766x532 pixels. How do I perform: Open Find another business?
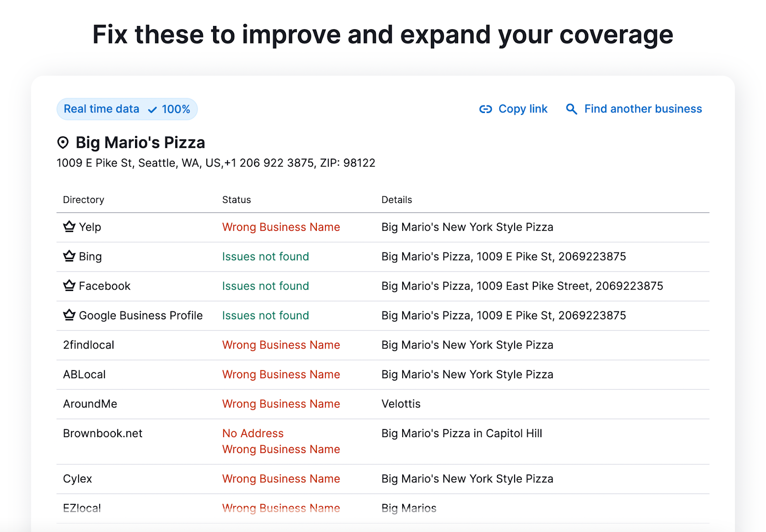pos(642,109)
